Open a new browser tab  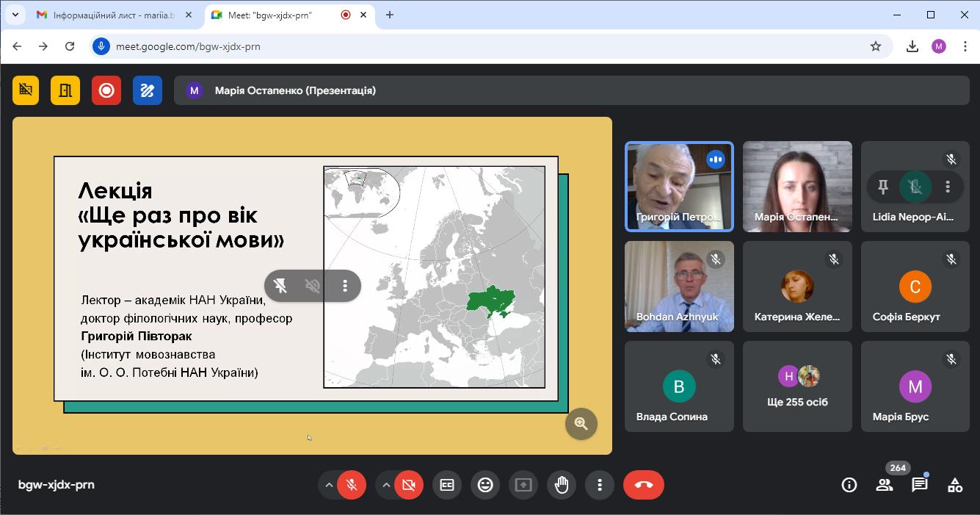point(390,15)
